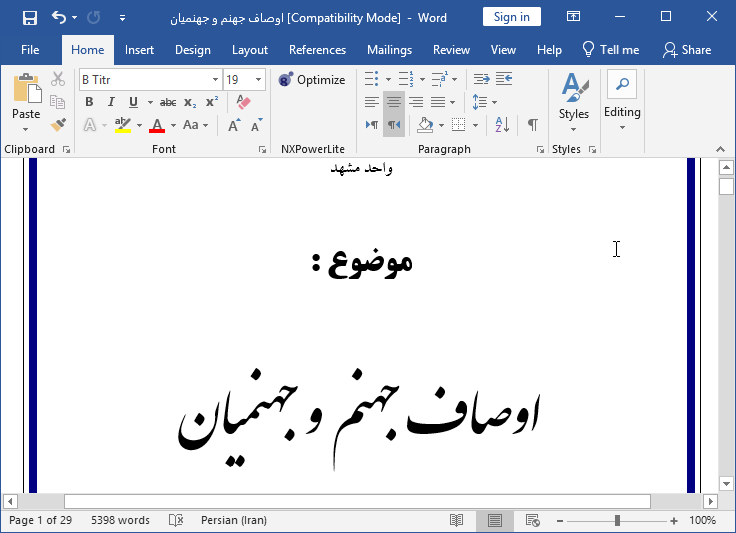Open the References tab
The height and width of the screenshot is (533, 736).
(x=317, y=50)
